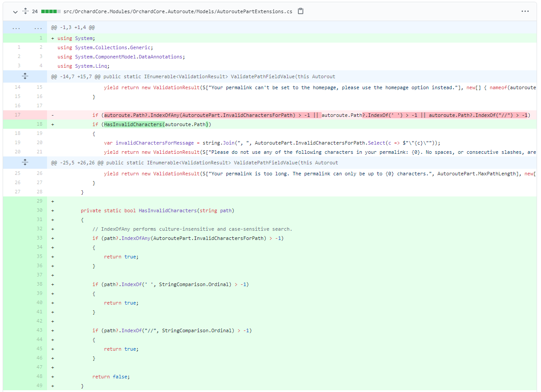Select the '@@ -1,3 +1,4 @@' hunk header
This screenshot has width=541, height=392.
(73, 27)
